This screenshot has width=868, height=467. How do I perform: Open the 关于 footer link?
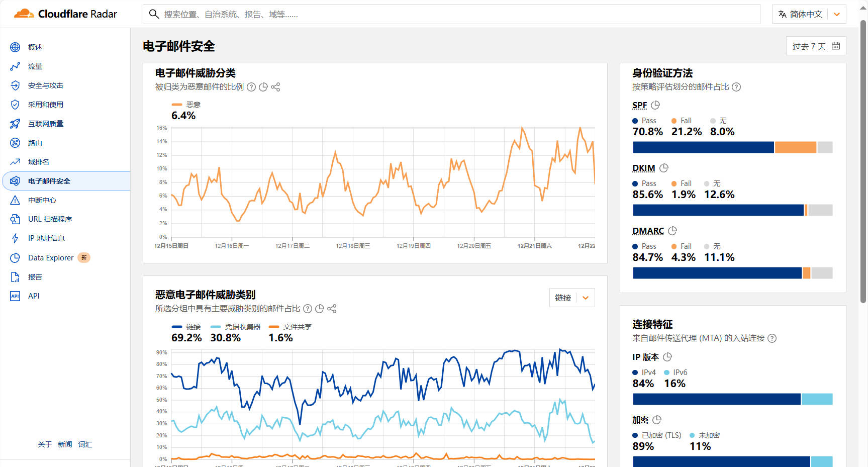[x=45, y=444]
